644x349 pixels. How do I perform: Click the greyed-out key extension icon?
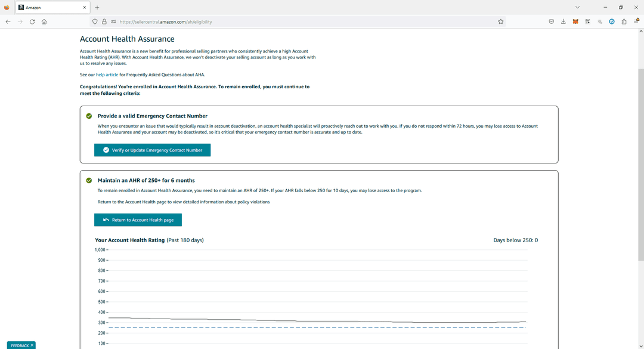(x=600, y=22)
